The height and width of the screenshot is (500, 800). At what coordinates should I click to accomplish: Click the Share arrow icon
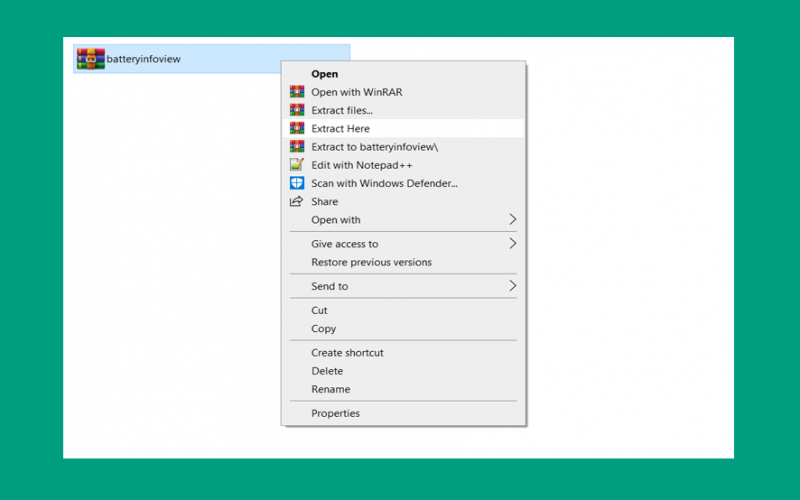pyautogui.click(x=296, y=202)
